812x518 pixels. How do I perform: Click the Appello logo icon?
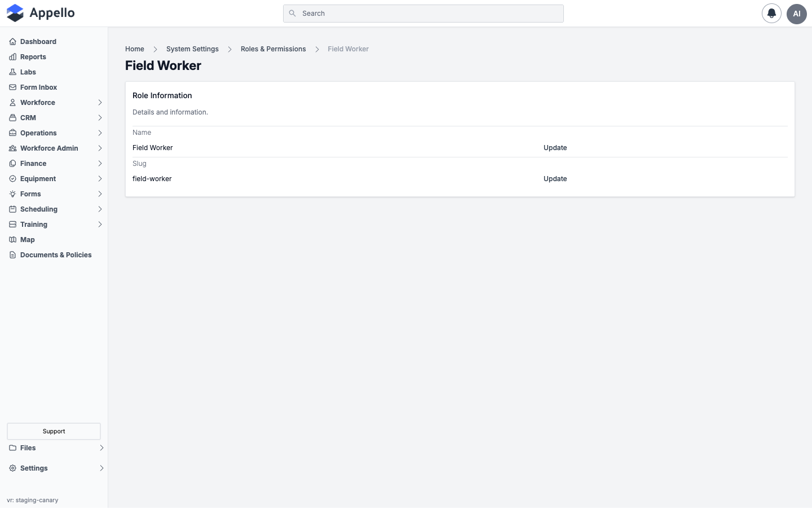(15, 13)
